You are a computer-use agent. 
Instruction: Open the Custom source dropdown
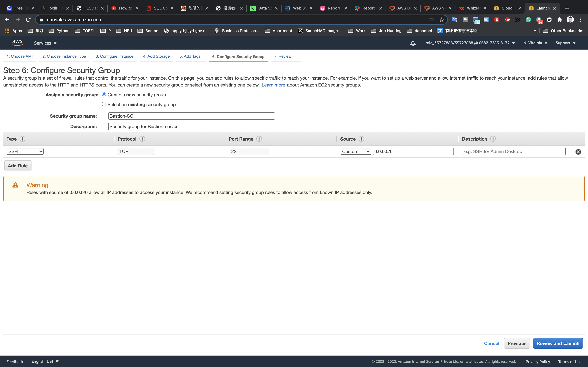pyautogui.click(x=356, y=151)
